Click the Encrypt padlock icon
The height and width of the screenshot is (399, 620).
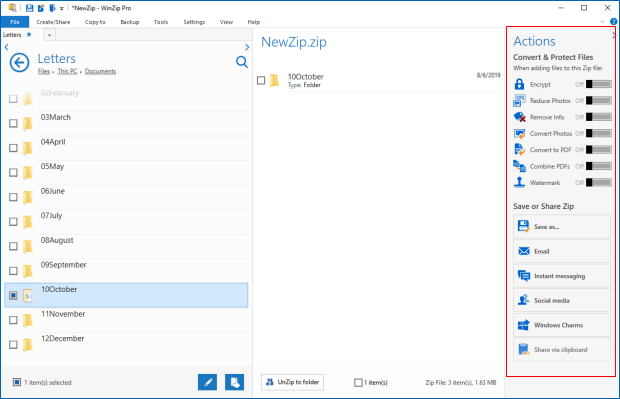[519, 84]
